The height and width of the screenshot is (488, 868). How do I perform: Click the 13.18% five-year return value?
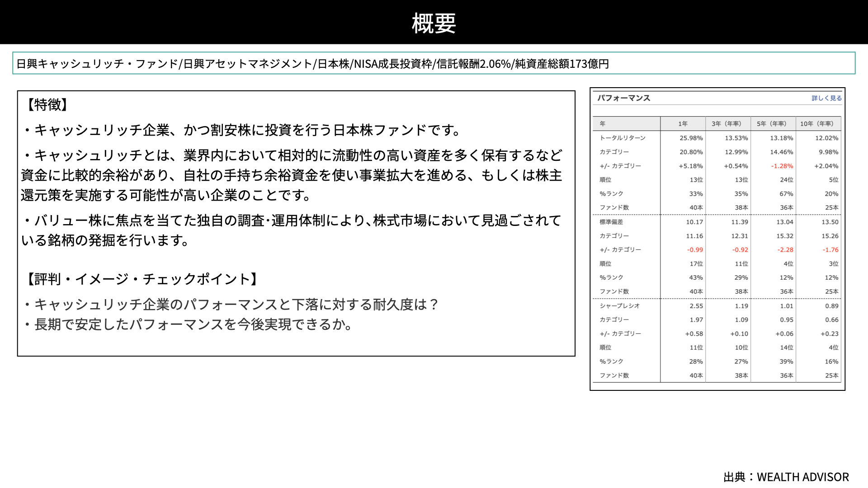point(782,138)
